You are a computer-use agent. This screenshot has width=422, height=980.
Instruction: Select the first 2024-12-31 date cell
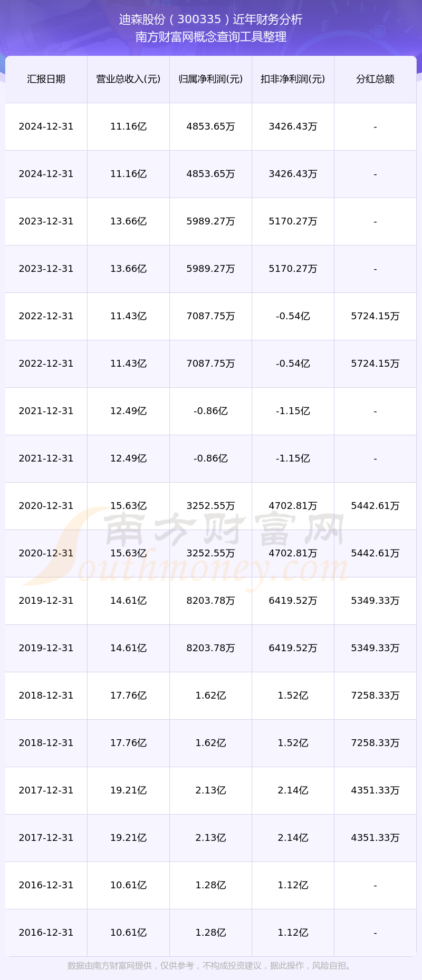click(x=46, y=126)
